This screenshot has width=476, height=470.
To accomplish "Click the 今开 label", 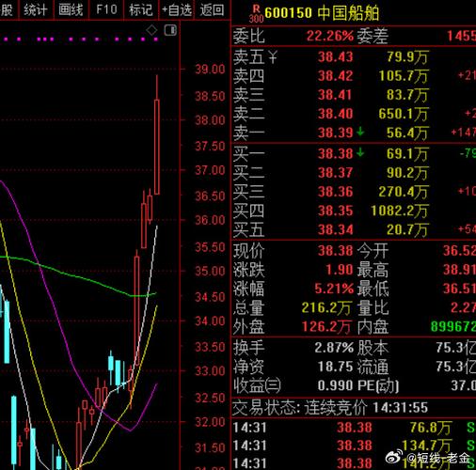I will [x=373, y=251].
